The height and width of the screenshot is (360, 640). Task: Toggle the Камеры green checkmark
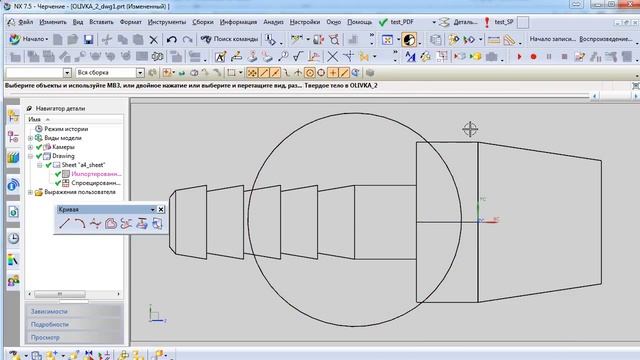coord(39,147)
